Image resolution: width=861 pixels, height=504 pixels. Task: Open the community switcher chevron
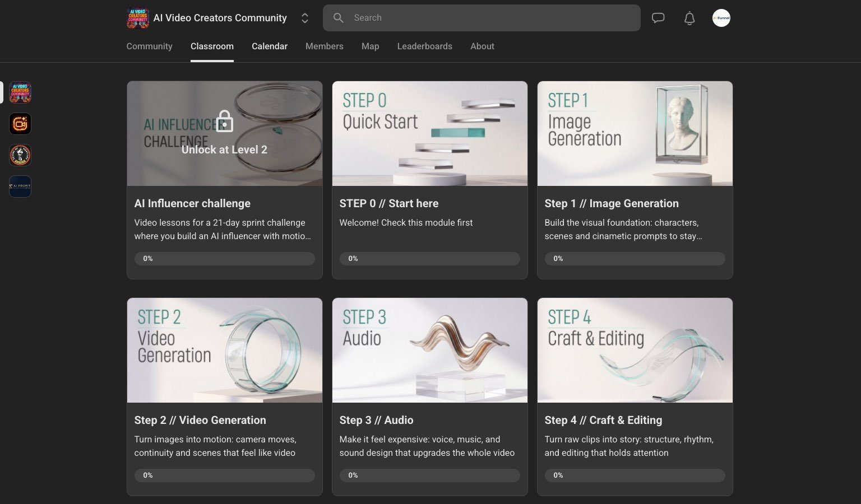(x=305, y=18)
